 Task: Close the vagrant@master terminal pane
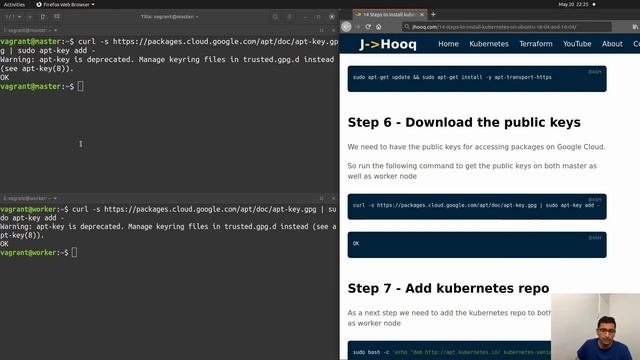(333, 30)
